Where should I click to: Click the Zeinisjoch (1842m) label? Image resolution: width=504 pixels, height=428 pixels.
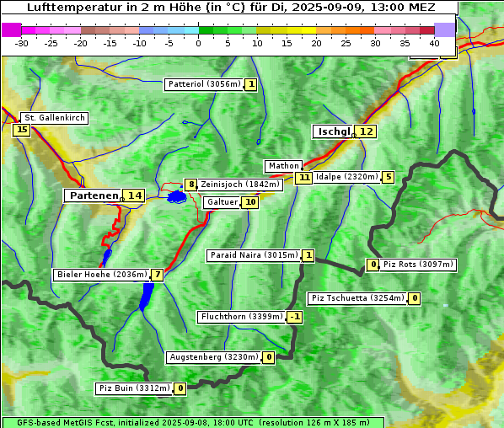[240, 185]
